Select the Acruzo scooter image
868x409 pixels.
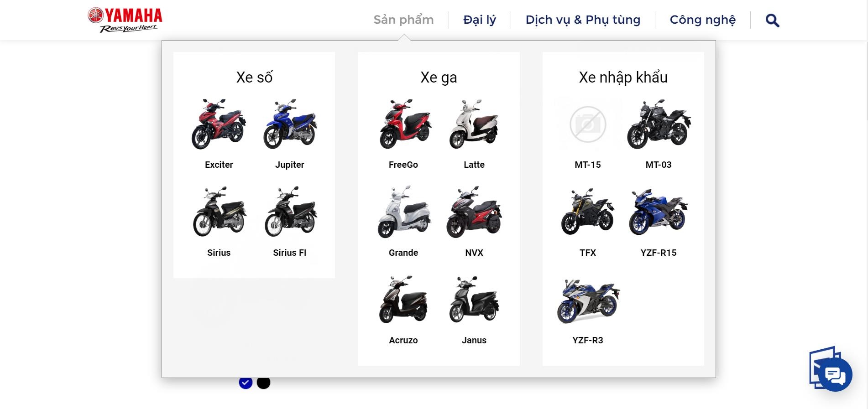(x=403, y=300)
